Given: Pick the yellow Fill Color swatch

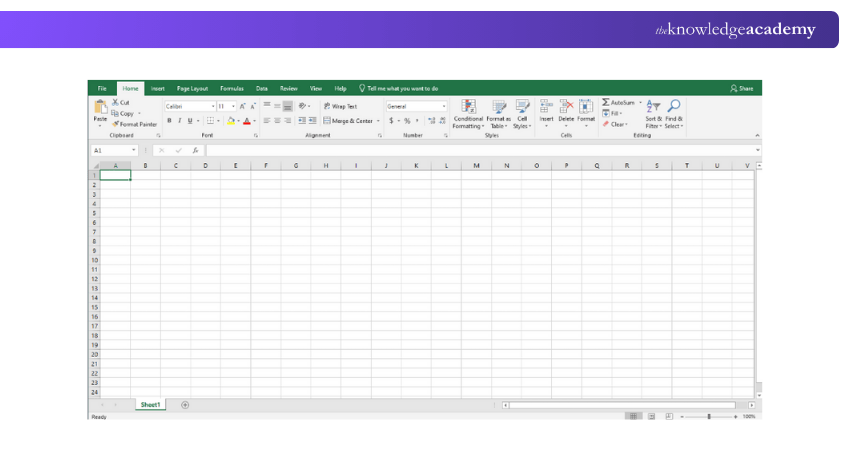Looking at the screenshot, I should click(230, 121).
